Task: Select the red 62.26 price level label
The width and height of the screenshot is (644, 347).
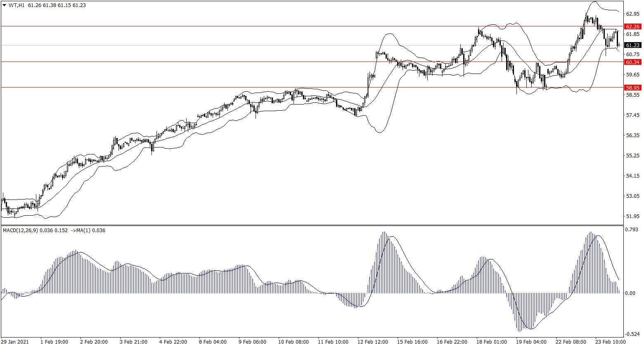Action: [632, 26]
